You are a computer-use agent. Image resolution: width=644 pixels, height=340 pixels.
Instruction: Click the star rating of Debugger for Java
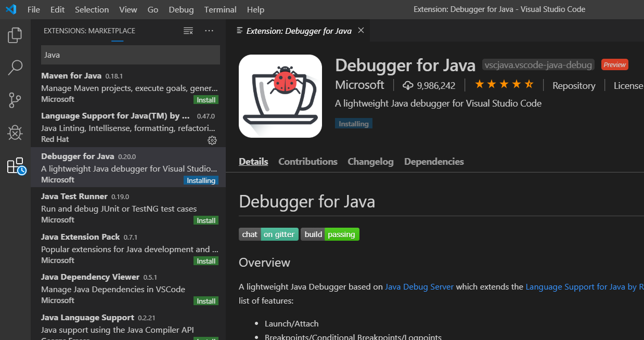[504, 84]
